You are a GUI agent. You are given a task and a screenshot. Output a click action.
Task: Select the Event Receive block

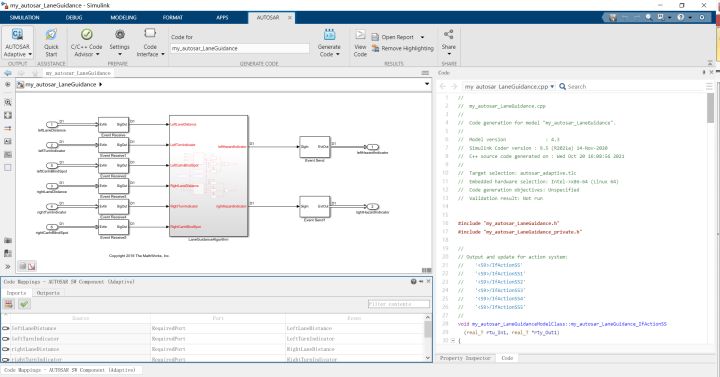[x=113, y=124]
